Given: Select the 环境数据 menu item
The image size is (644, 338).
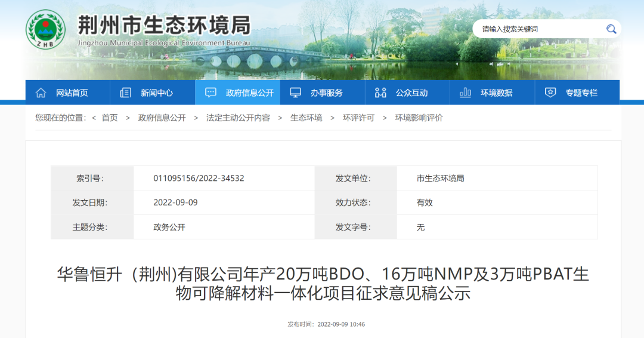Looking at the screenshot, I should (497, 93).
